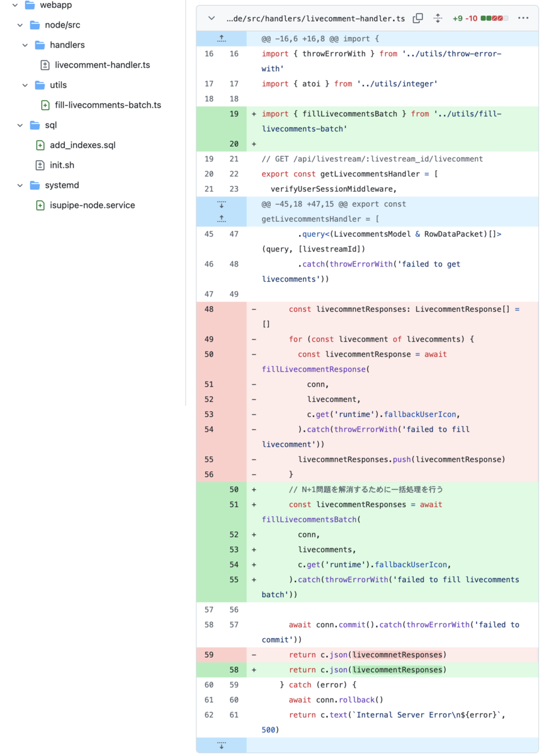Click added line number 19
The width and height of the screenshot is (549, 756).
point(234,114)
